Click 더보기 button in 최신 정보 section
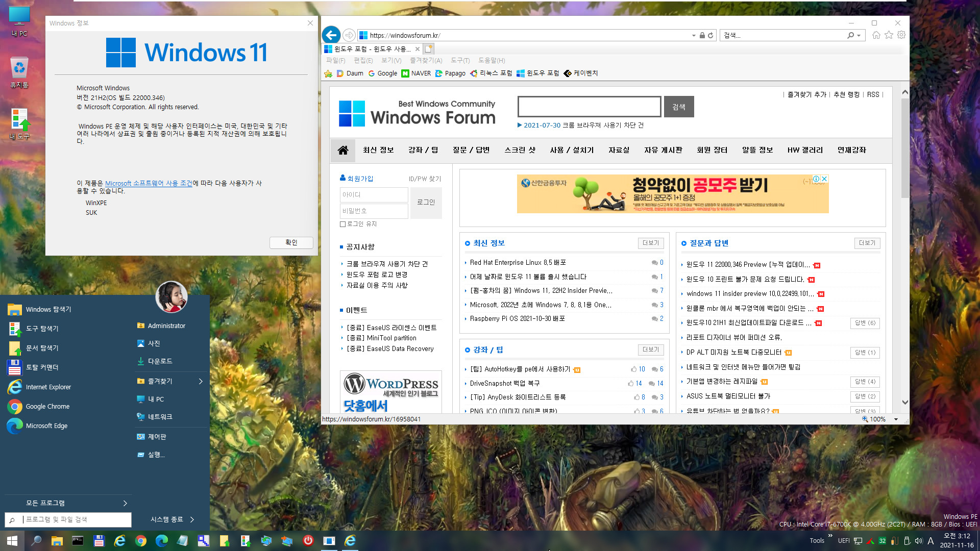 (651, 243)
